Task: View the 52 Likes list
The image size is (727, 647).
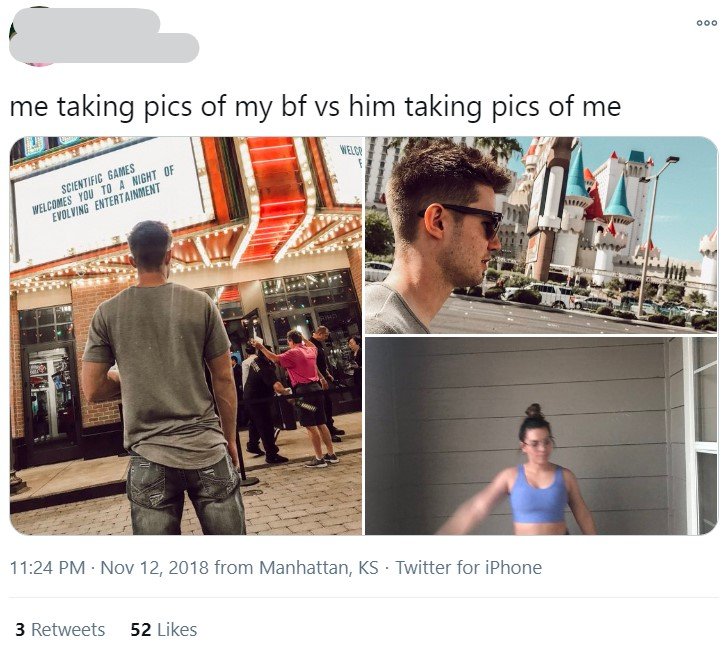Action: [x=164, y=629]
